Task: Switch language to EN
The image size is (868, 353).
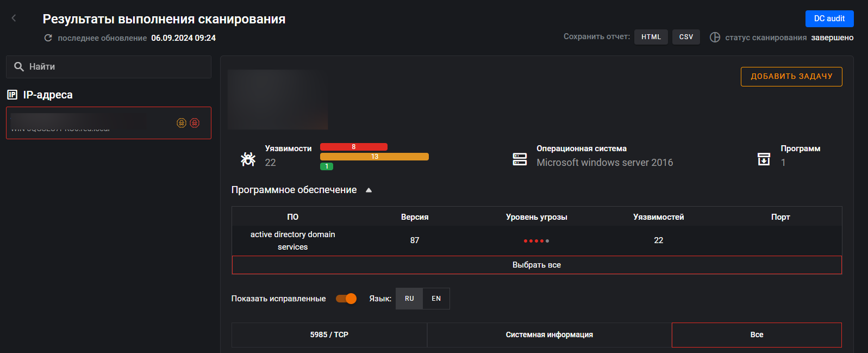Action: coord(436,299)
